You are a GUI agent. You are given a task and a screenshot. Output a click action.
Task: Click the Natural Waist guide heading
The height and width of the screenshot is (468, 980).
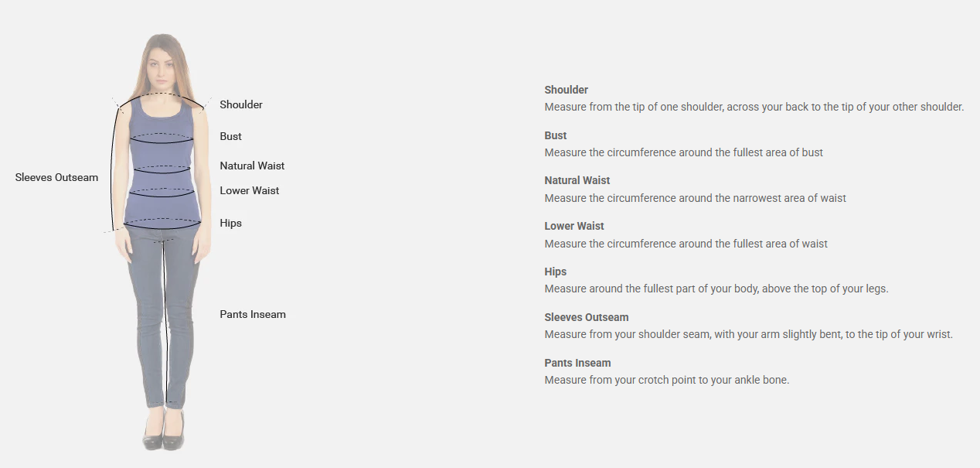[577, 180]
